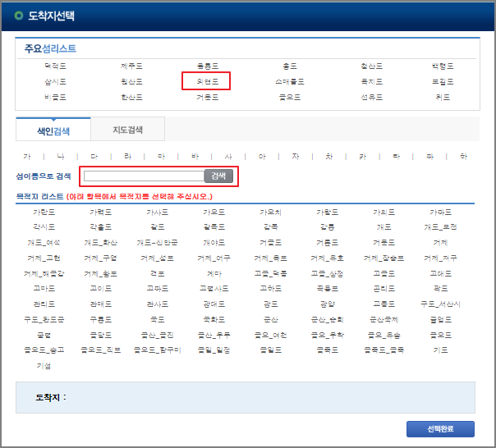
Task: Select destination 거제_고현
Action: [44, 258]
